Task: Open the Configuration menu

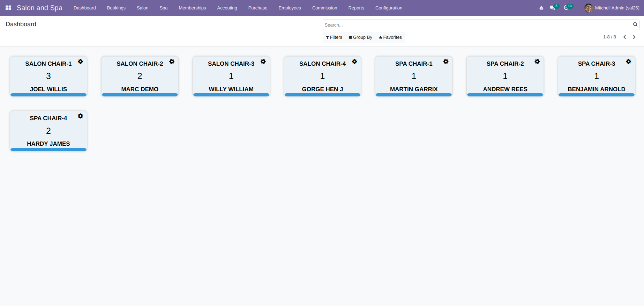Action: click(x=389, y=8)
